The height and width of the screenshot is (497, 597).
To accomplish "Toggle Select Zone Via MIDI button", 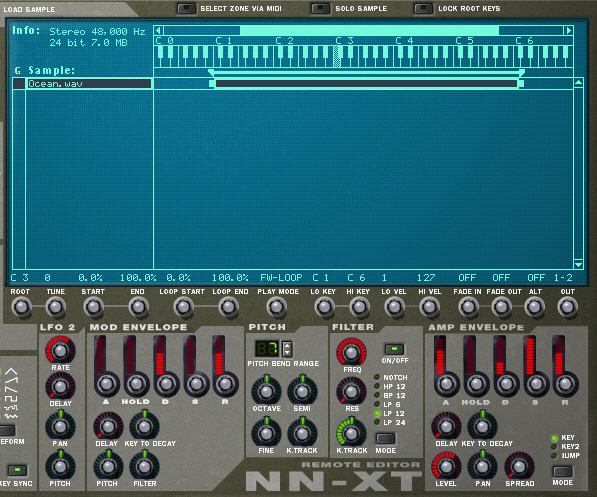I will 187,8.
